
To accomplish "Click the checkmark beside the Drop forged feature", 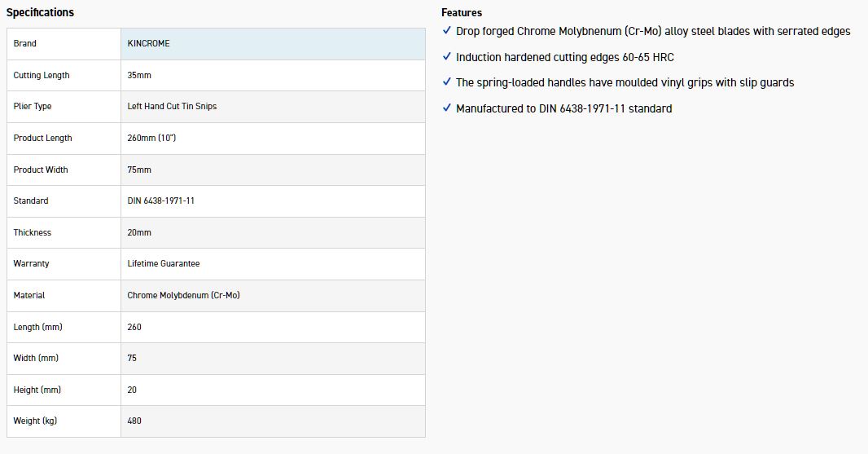I will 446,31.
